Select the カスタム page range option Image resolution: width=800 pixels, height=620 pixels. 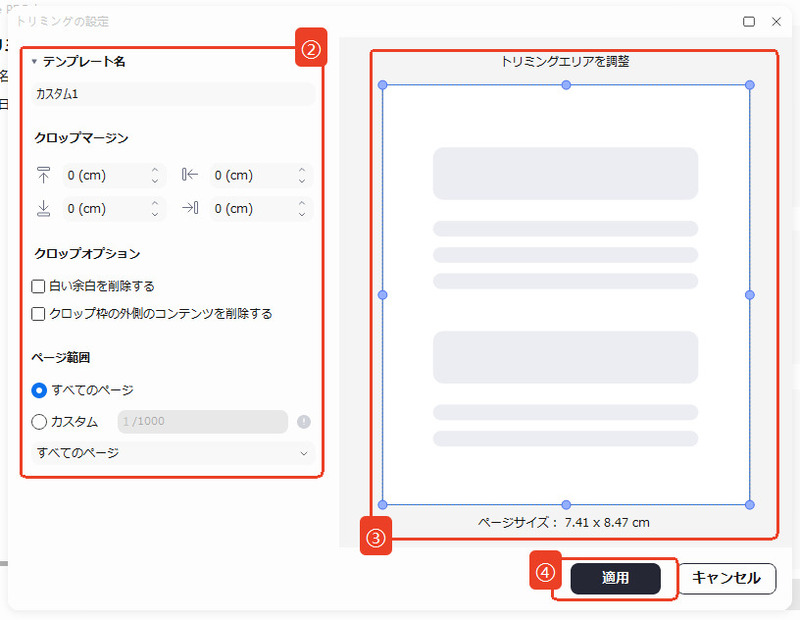[38, 421]
